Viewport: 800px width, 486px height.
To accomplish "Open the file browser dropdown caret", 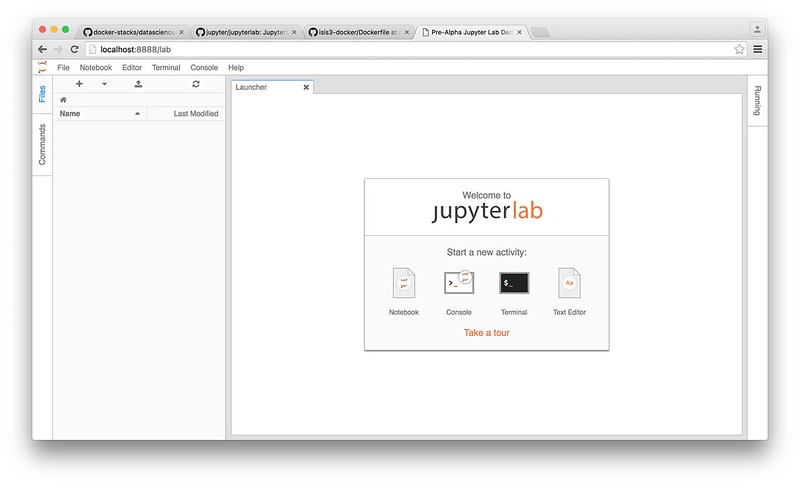I will [x=105, y=84].
